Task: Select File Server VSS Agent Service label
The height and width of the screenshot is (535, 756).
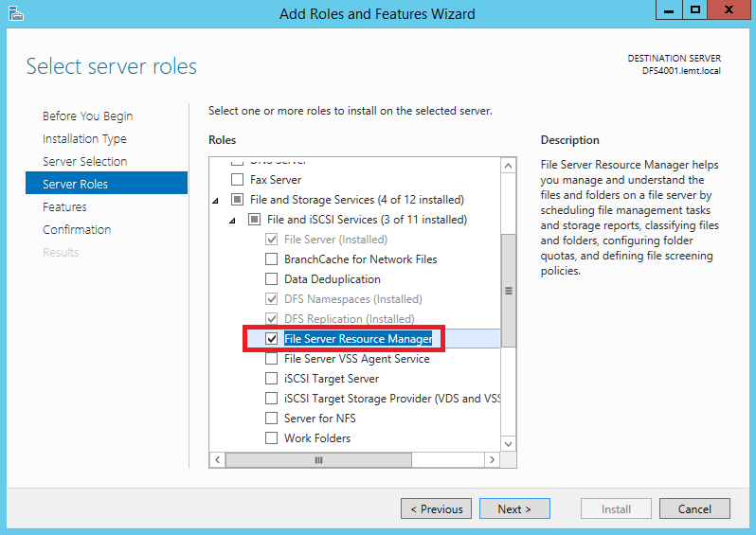Action: (x=357, y=359)
